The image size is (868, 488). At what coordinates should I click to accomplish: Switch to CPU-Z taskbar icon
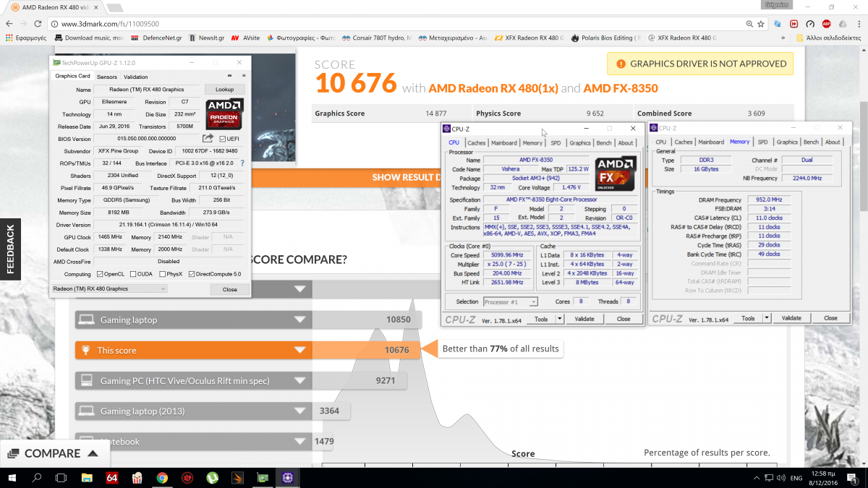click(x=288, y=478)
